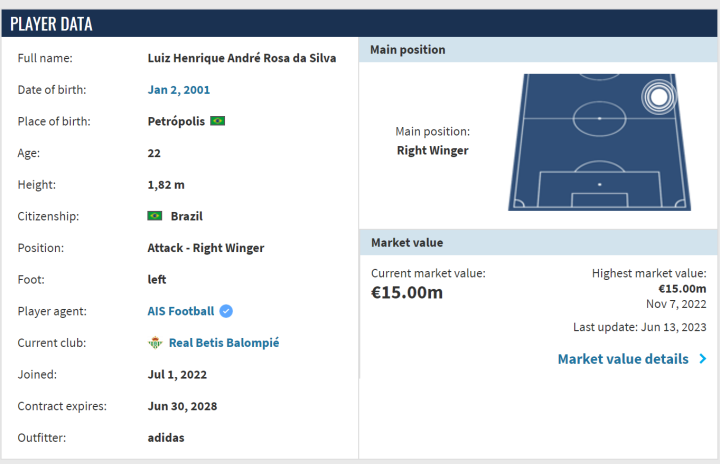This screenshot has height=464, width=720.
Task: Click the verified badge next to AIS Football
Action: click(x=226, y=311)
